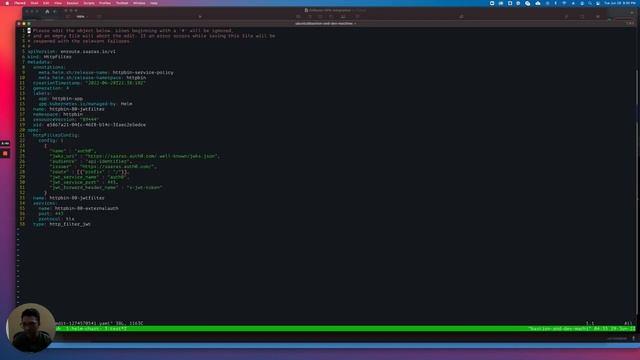Click the 'route' prefix JSON line
This screenshot has width=640, height=360.
89,172
